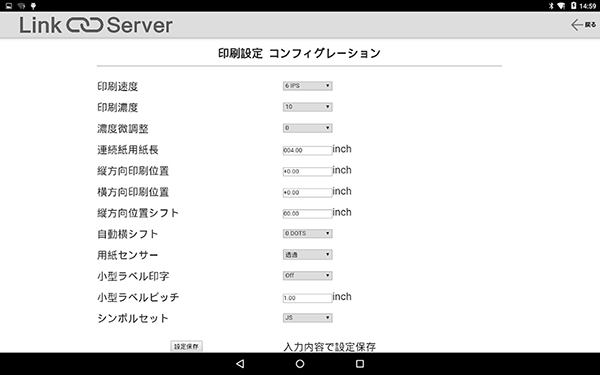Click the 連続紙用紙長 input field
The image size is (600, 375).
(308, 150)
